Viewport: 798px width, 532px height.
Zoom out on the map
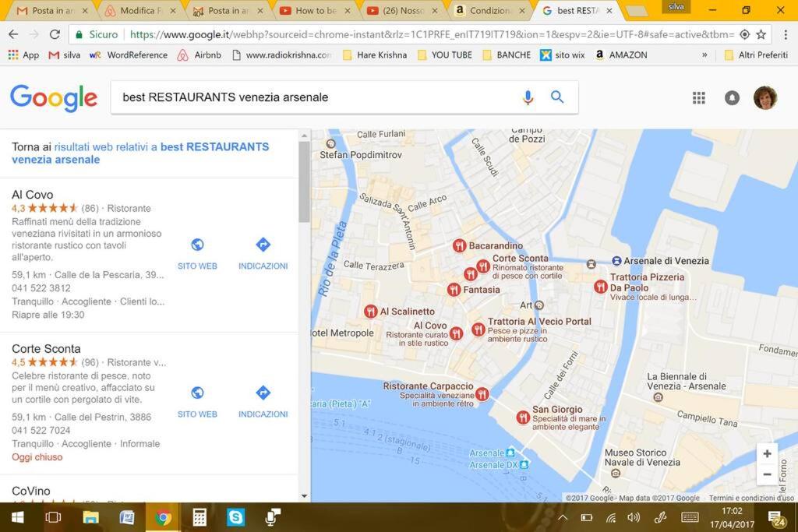click(x=767, y=474)
